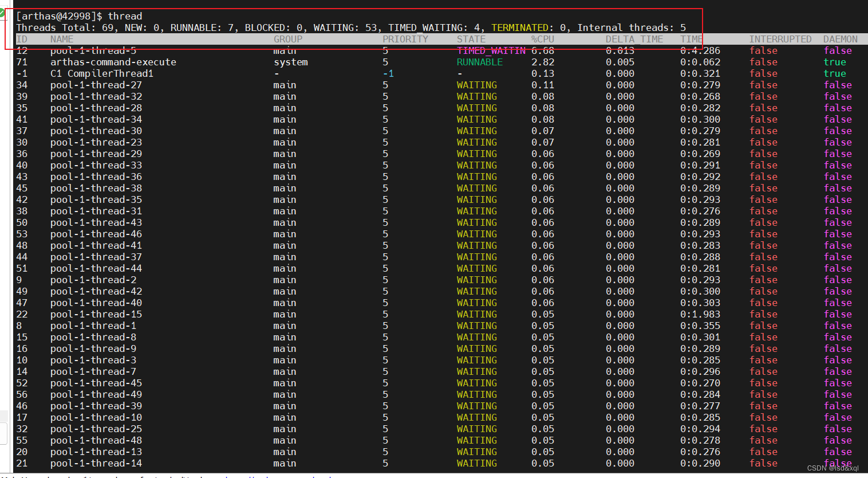Click the ID column header
868x478 pixels.
(22, 39)
